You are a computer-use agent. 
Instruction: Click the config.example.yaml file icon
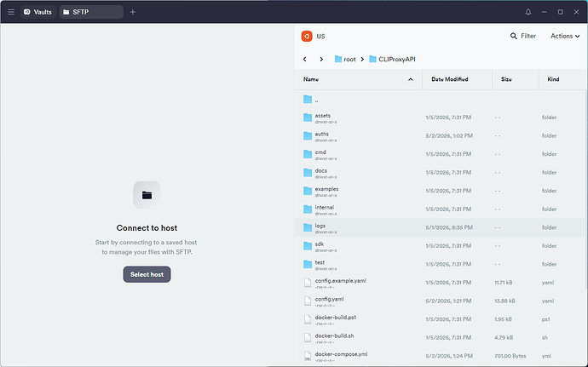(x=308, y=283)
